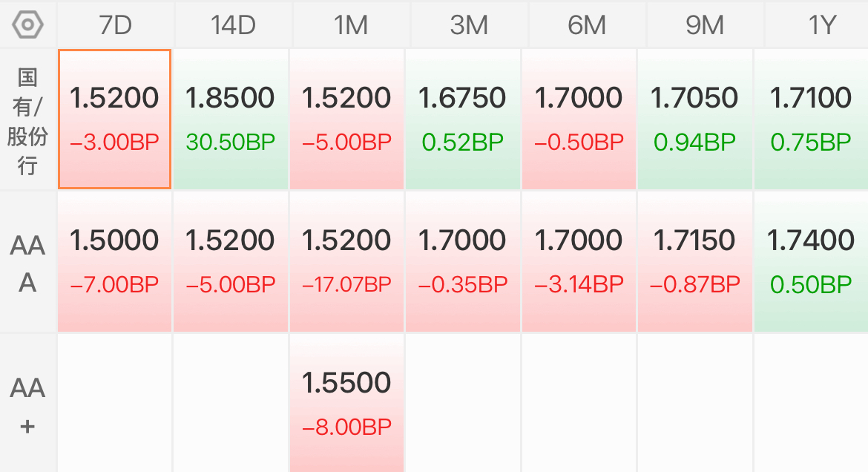
Task: Click the AAA 1M -17.07BP cell
Action: tap(346, 261)
